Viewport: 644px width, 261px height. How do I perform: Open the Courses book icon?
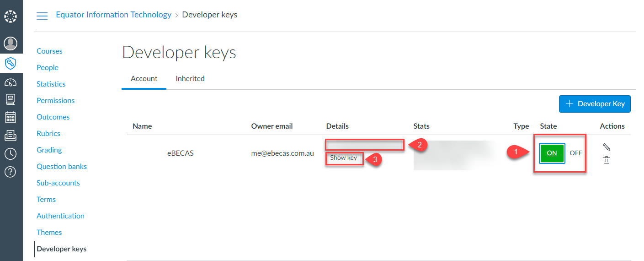tap(10, 99)
